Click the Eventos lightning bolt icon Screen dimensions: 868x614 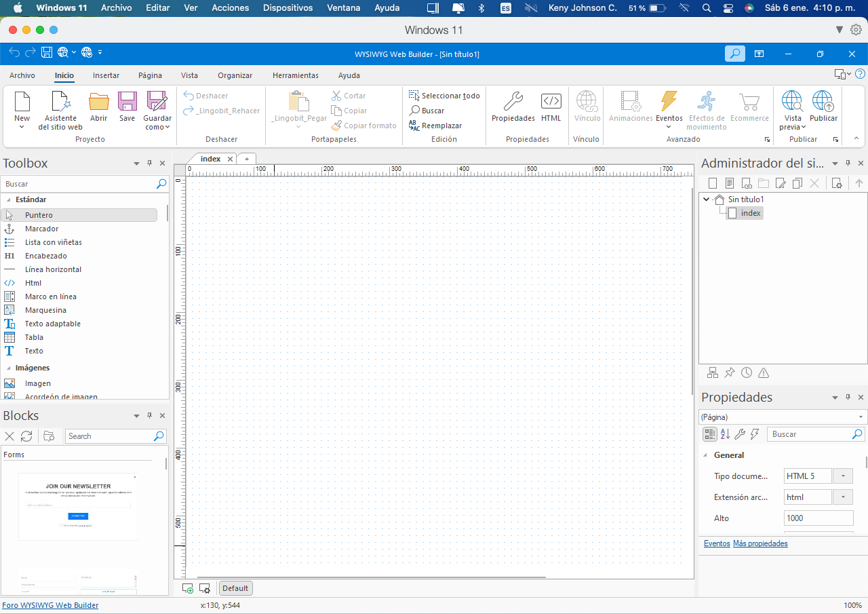669,101
